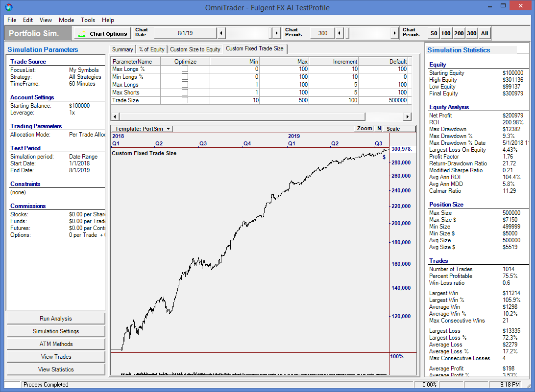
Task: Set chart periods to 100
Action: [x=446, y=33]
